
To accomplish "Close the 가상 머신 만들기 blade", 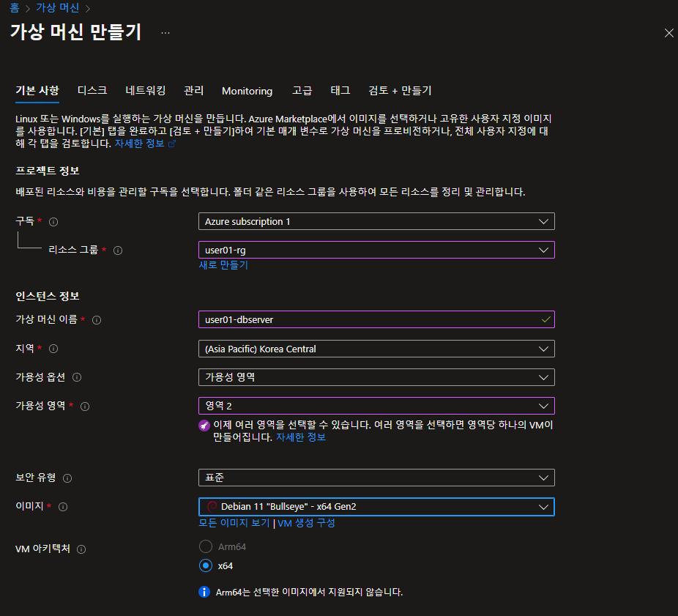I will 669,33.
